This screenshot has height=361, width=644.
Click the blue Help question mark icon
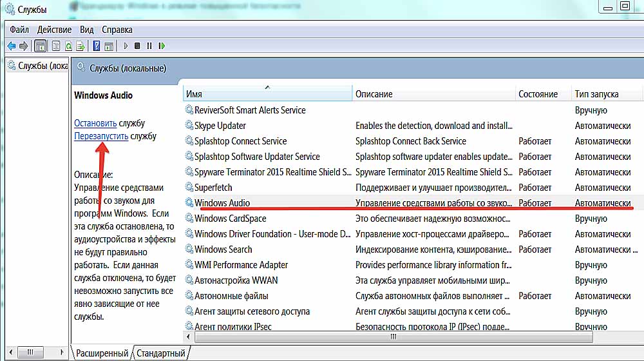pyautogui.click(x=97, y=46)
